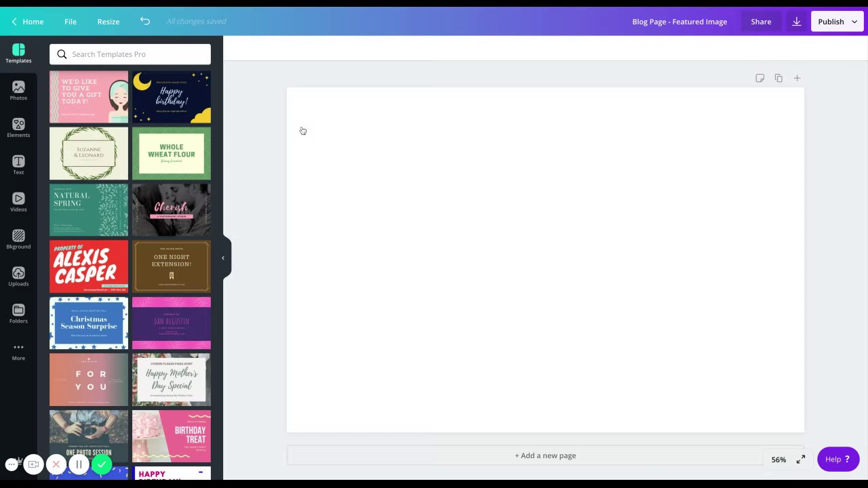The width and height of the screenshot is (868, 488).
Task: Click the recorder three-dots options button
Action: tap(12, 464)
